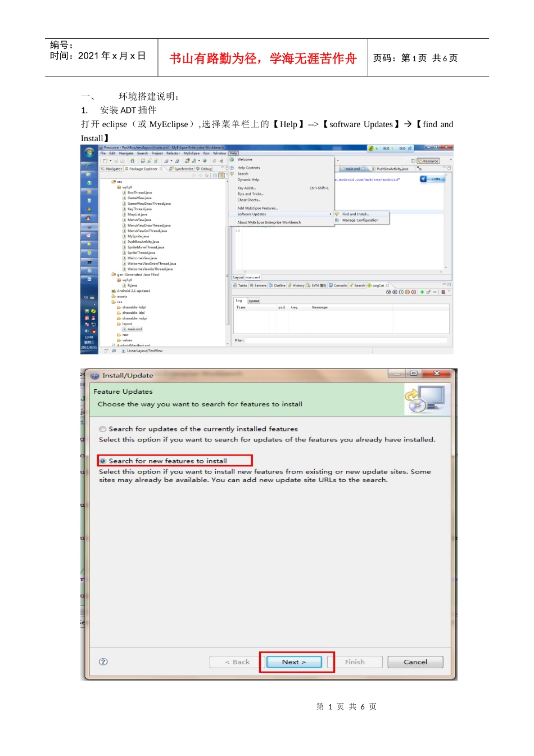The image size is (534, 756).
Task: Open the Navigate menu
Action: pyautogui.click(x=126, y=153)
